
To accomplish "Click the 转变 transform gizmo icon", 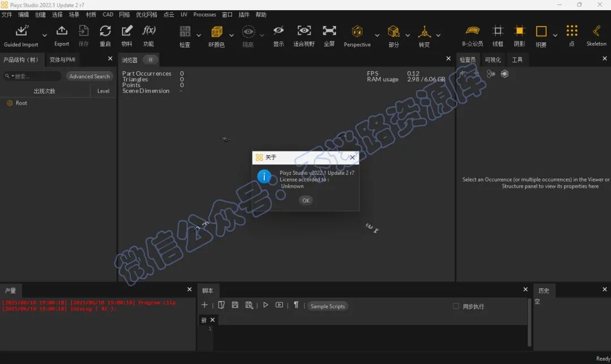I will tap(424, 31).
